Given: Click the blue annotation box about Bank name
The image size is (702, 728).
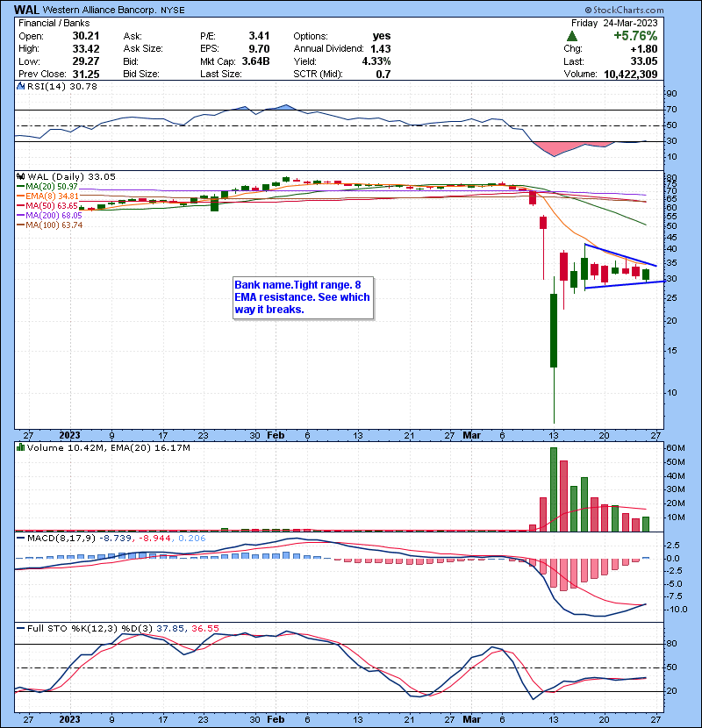Looking at the screenshot, I should coord(303,297).
